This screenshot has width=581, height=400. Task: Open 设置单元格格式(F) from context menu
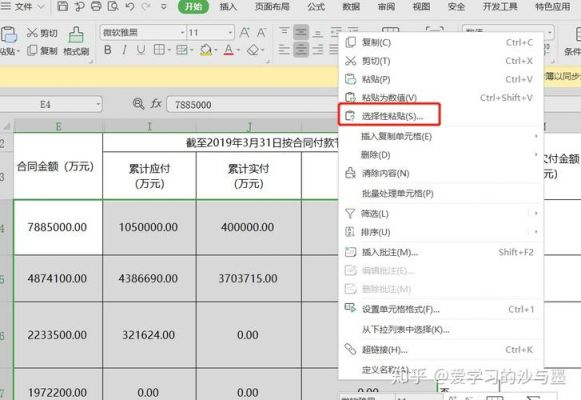(441, 309)
